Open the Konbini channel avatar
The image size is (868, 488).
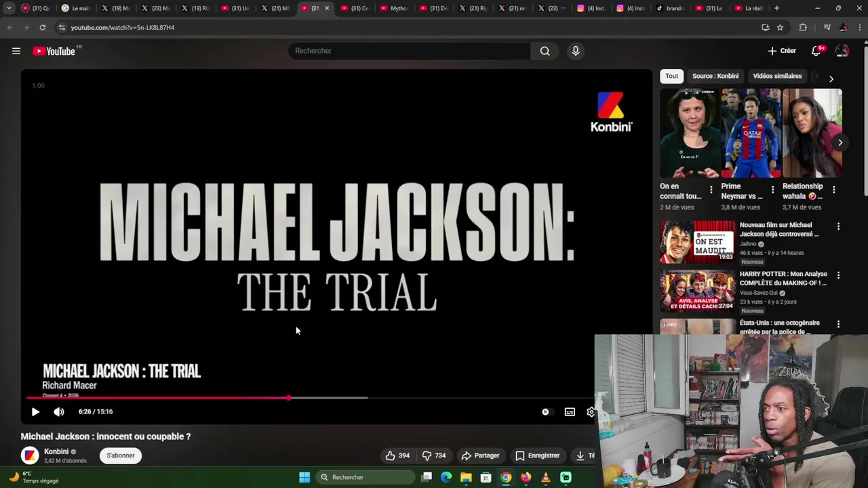tap(30, 455)
